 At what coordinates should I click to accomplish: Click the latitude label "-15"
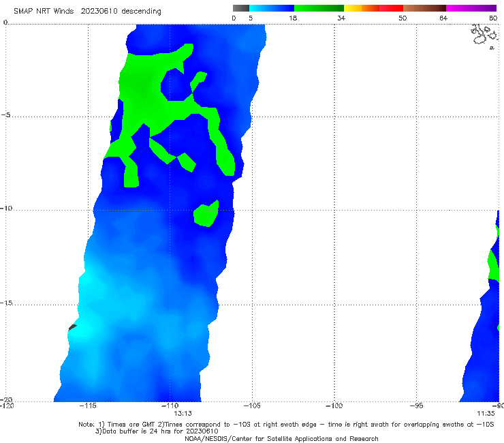pos(6,303)
